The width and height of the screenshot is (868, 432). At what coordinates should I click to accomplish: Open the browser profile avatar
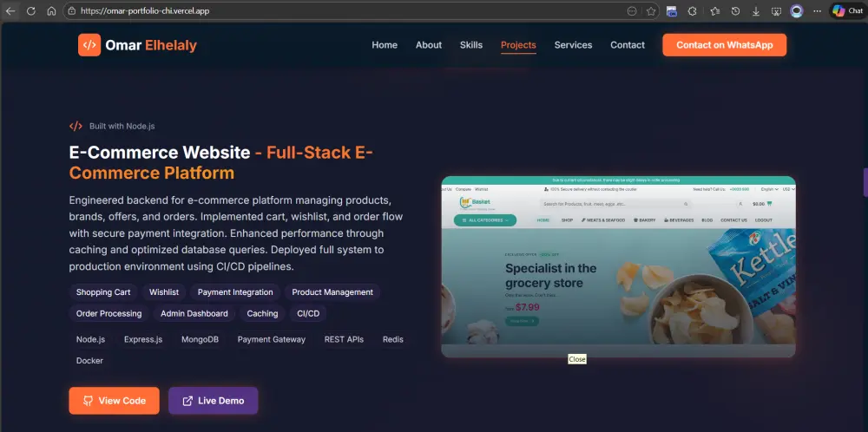[797, 11]
